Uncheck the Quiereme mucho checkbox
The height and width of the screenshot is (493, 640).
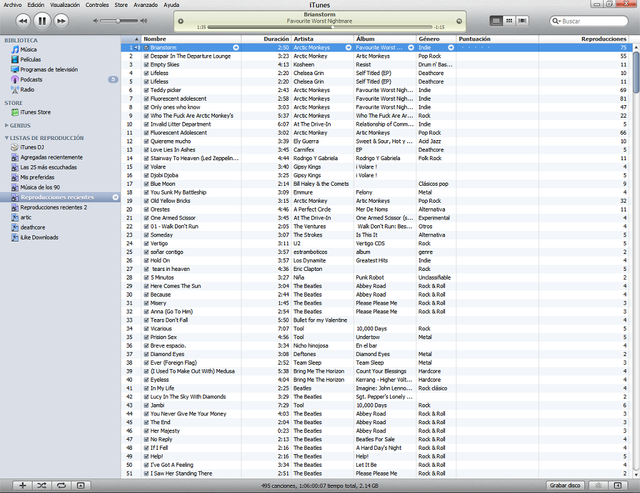(x=146, y=141)
